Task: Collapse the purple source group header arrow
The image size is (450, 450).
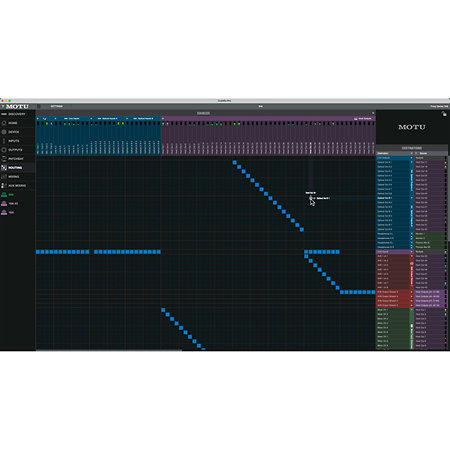Action: coord(163,119)
